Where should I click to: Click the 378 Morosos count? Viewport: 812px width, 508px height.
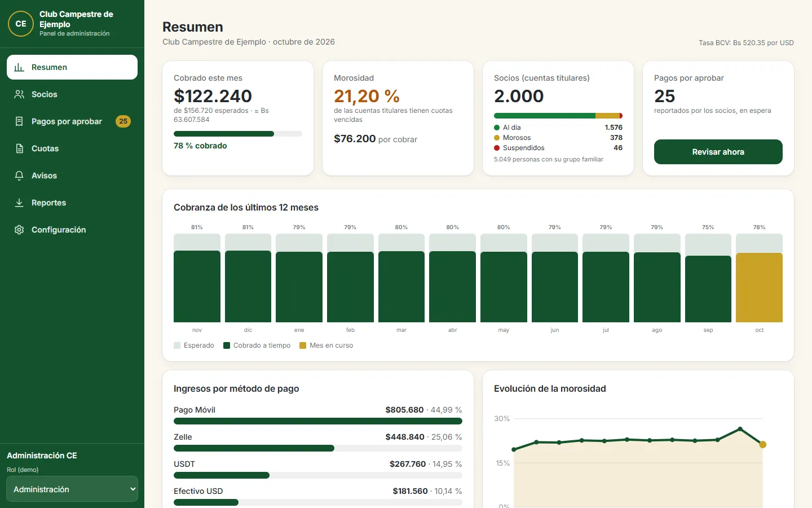click(616, 138)
